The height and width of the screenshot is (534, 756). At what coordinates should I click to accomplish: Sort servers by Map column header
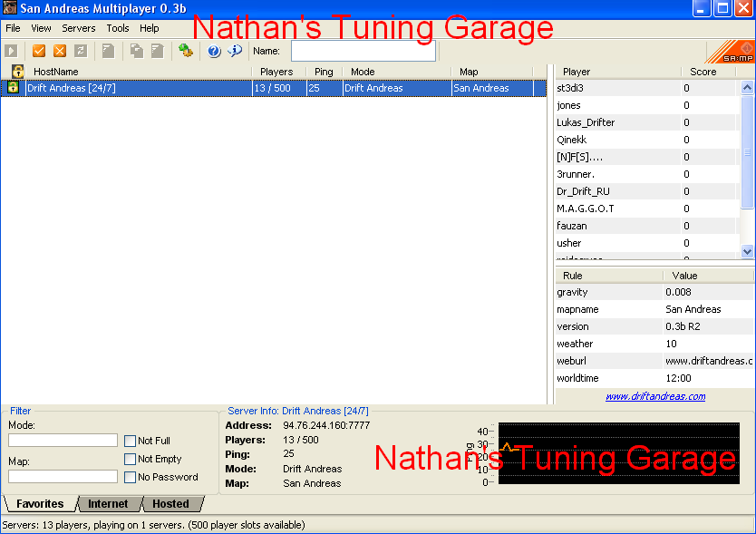[x=492, y=72]
